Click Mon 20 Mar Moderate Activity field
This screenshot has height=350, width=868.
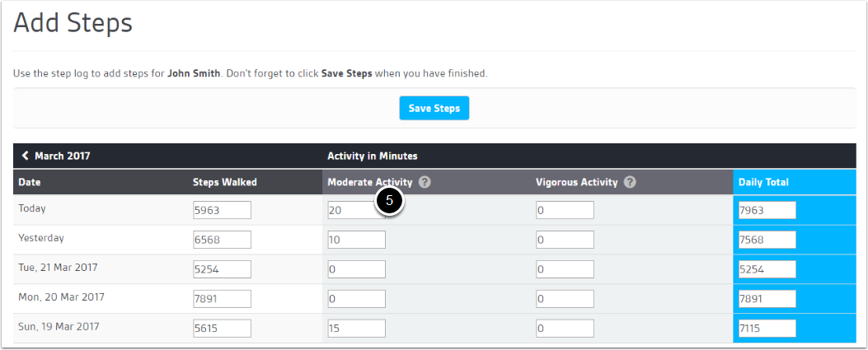point(356,299)
